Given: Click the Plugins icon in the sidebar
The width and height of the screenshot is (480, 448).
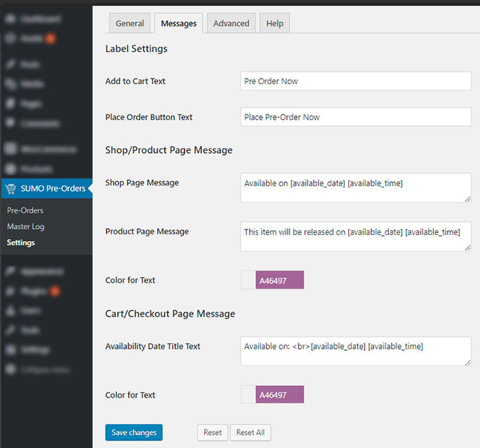Looking at the screenshot, I should [11, 291].
